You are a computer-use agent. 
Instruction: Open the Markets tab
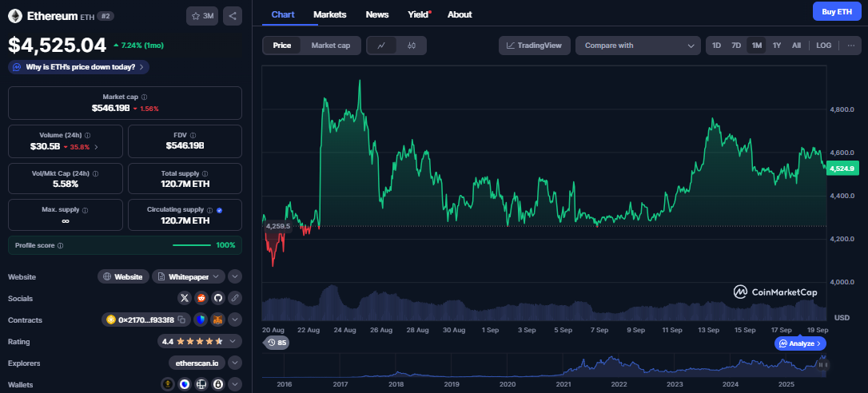pos(330,14)
